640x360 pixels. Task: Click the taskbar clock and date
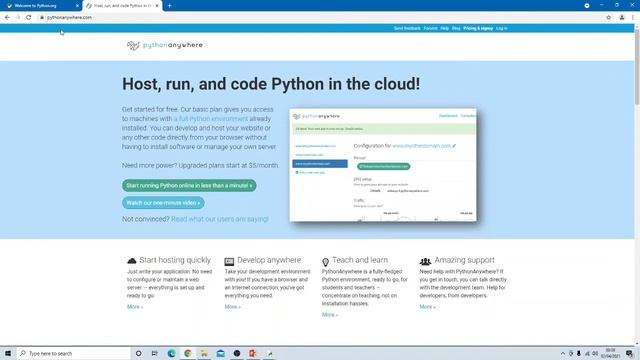pyautogui.click(x=610, y=353)
